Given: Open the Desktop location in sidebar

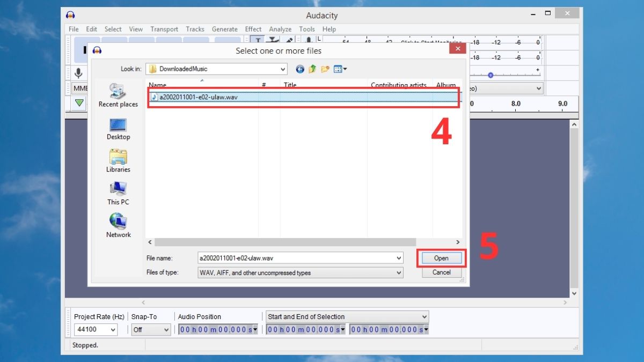Looking at the screenshot, I should point(118,125).
